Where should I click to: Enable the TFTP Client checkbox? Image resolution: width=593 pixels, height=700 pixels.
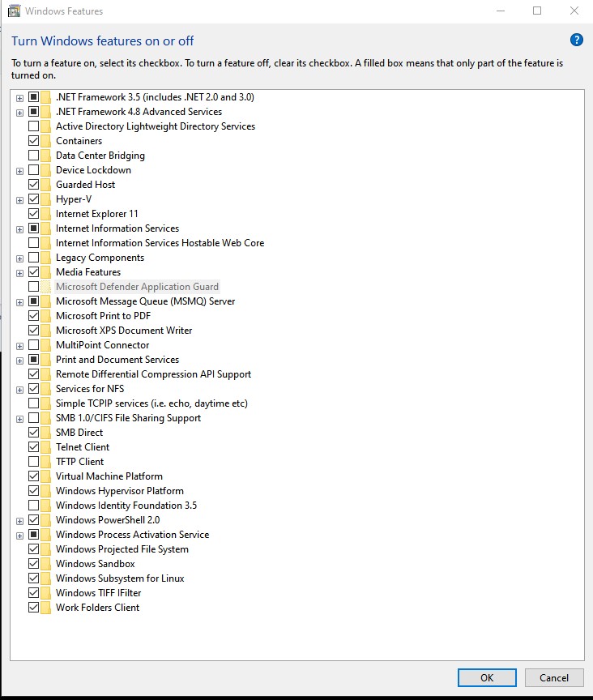click(x=33, y=462)
